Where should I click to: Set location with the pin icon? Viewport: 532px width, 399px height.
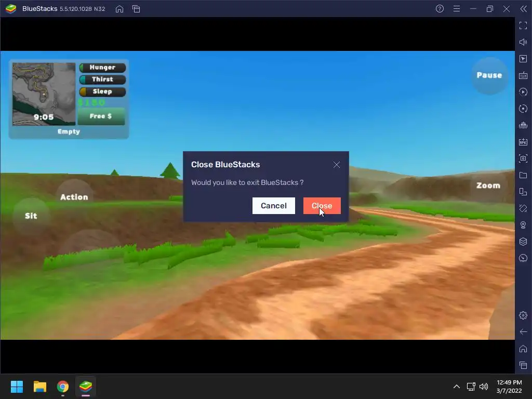coord(523,225)
